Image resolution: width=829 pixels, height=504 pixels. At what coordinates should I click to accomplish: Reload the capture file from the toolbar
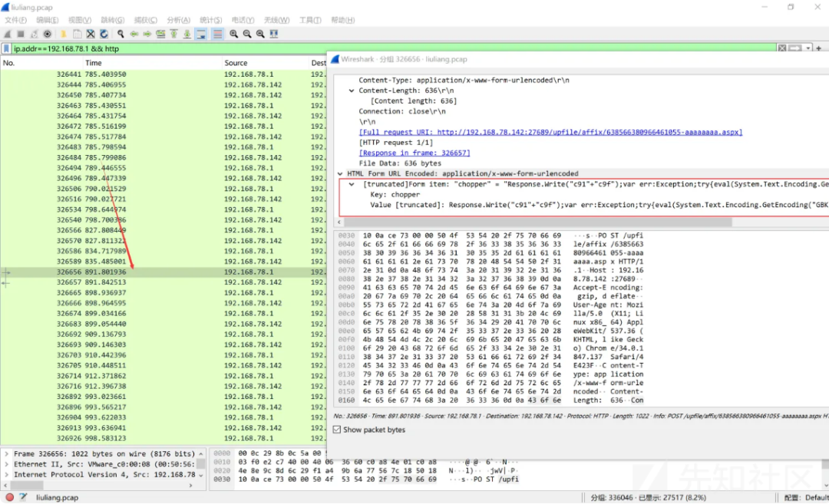[x=104, y=34]
